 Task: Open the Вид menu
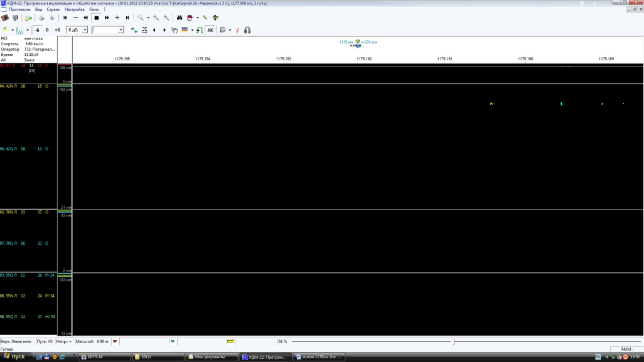tap(39, 9)
